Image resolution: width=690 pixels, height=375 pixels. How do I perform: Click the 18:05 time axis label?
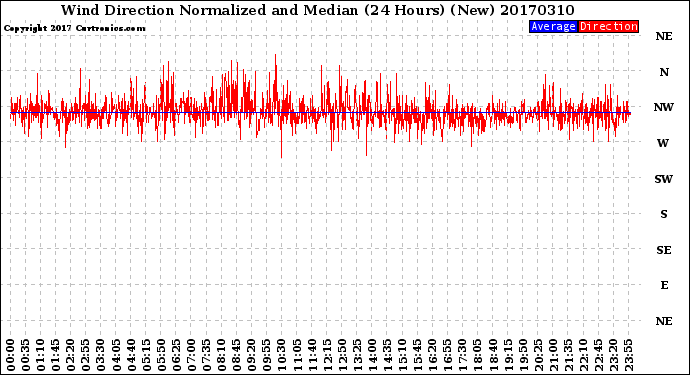tap(478, 355)
